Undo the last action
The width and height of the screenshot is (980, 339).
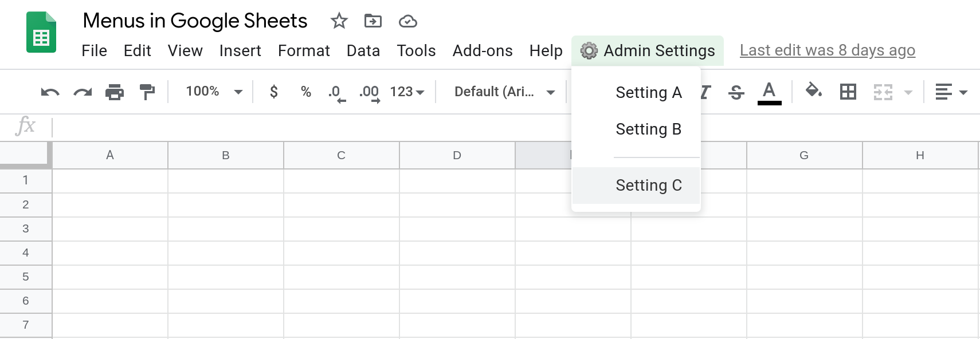pos(50,92)
